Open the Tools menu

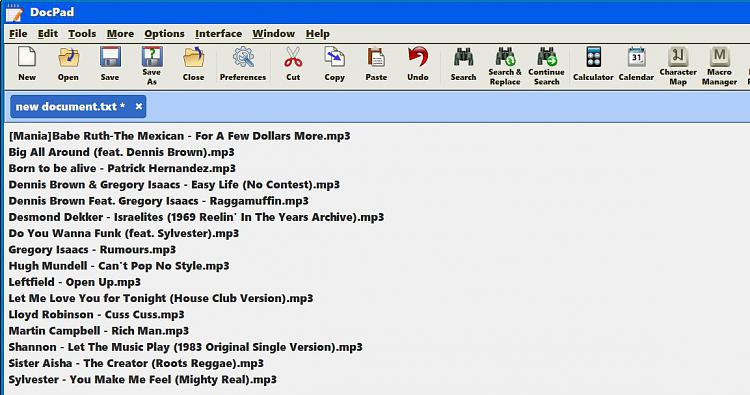[82, 33]
